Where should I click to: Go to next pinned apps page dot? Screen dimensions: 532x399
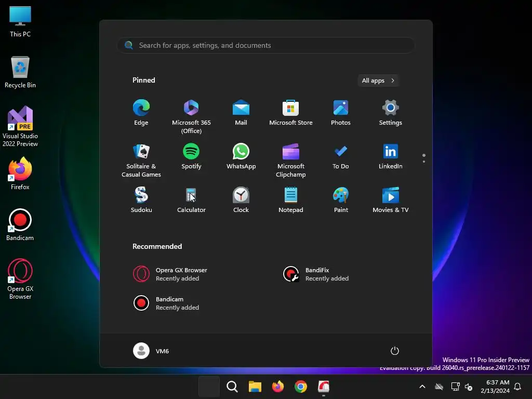[424, 162]
